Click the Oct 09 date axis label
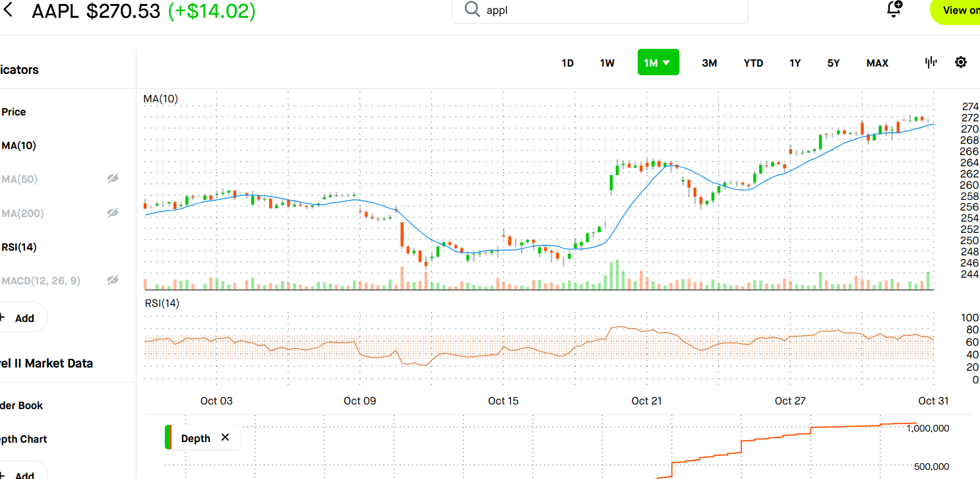 click(x=360, y=400)
